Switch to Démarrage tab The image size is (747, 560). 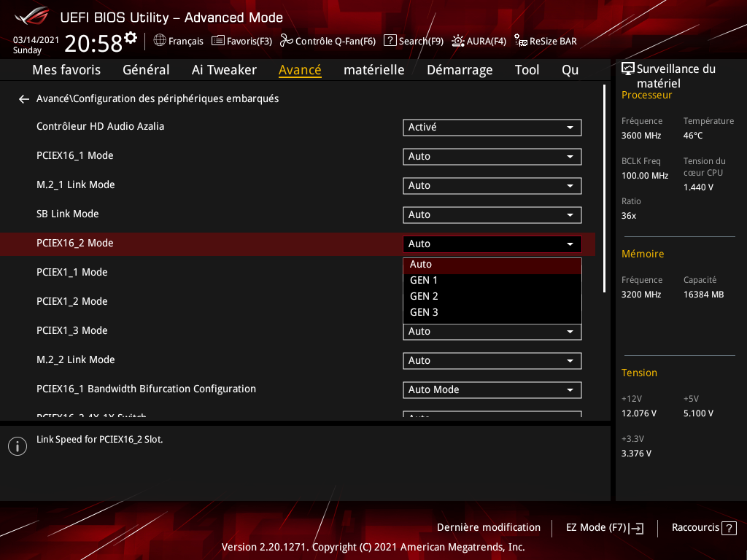click(460, 70)
